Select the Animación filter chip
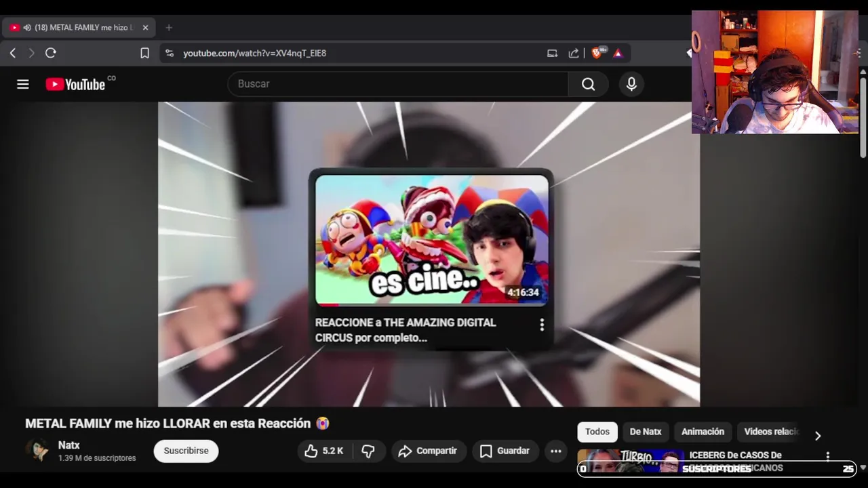 pyautogui.click(x=703, y=432)
